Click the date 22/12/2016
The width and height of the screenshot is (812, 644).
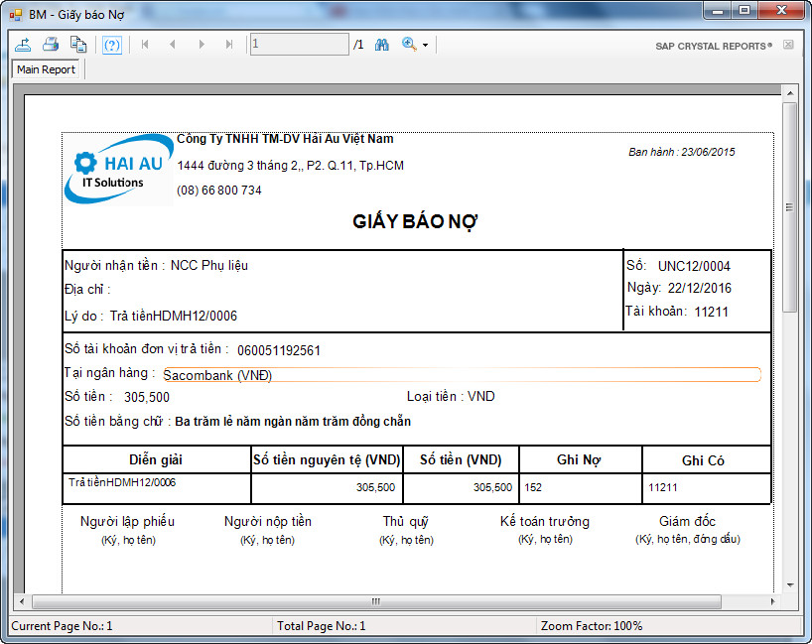click(699, 288)
